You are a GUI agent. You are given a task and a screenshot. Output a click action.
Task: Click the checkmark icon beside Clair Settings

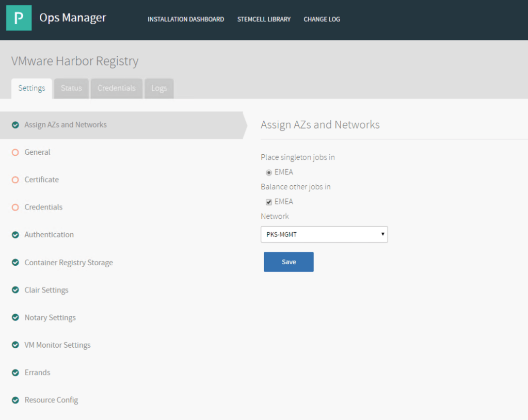(x=15, y=290)
